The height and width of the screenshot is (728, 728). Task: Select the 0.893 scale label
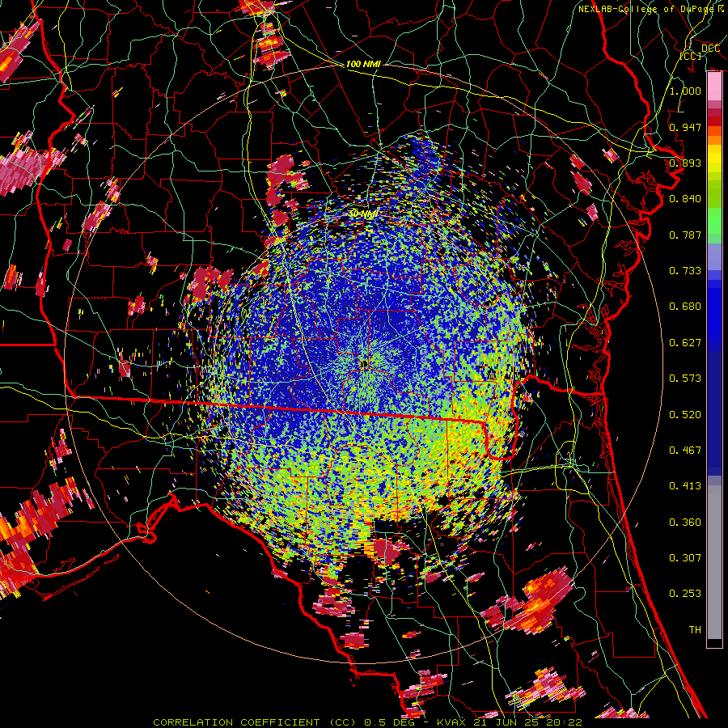tap(685, 163)
